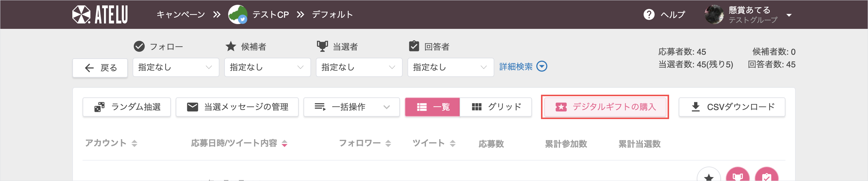
Task: Switch to グリッド grid view
Action: tap(496, 107)
